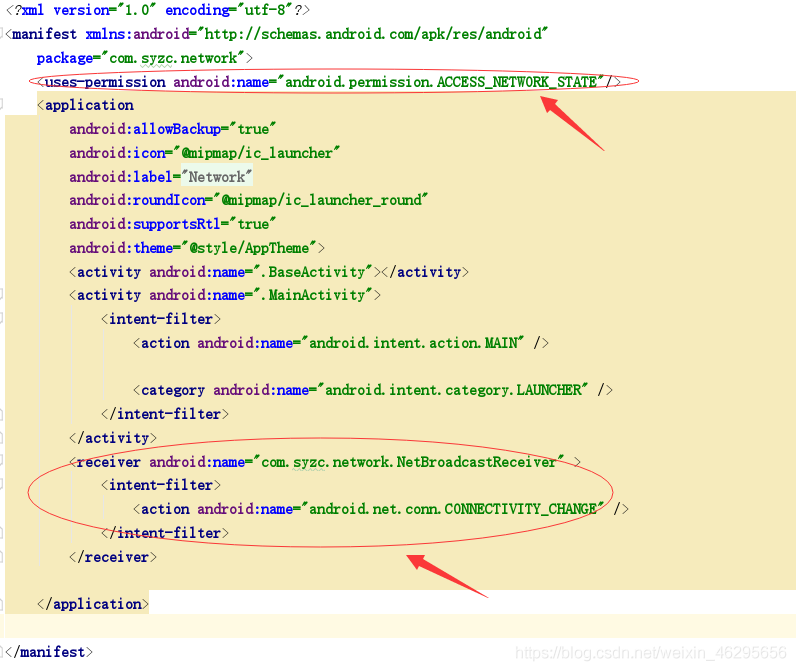Click the @style/AppTheme theme value
Viewport: 796px width, 671px height.
249,248
